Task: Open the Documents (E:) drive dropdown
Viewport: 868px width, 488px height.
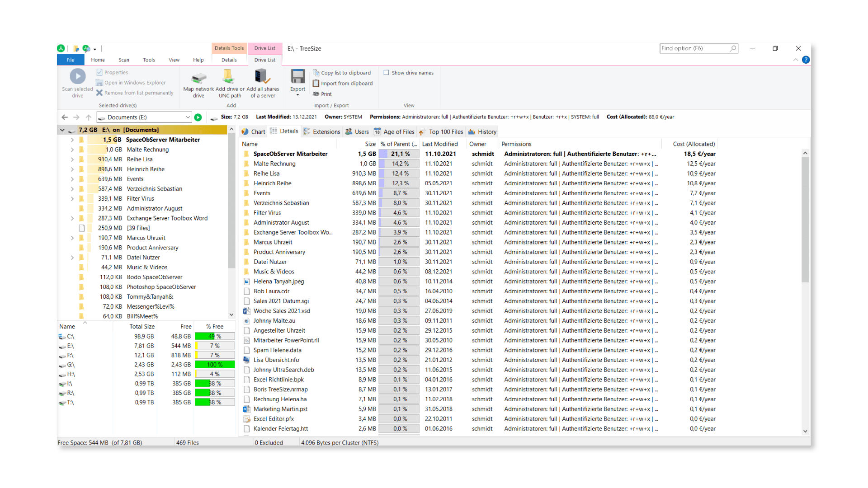Action: 188,117
